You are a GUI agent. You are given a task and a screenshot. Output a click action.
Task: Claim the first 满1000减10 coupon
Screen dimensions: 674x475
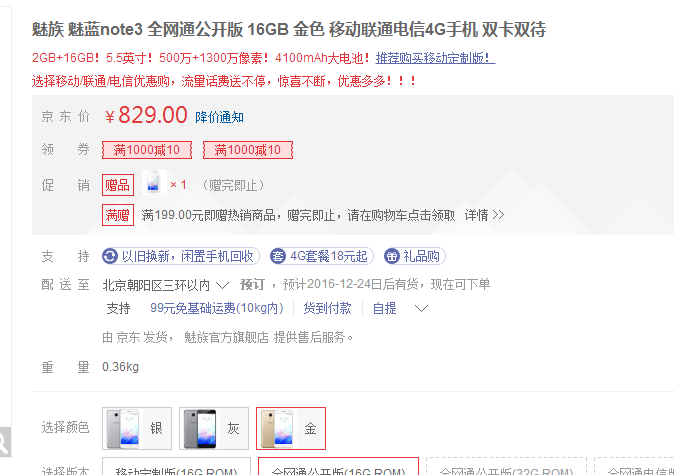click(x=147, y=150)
